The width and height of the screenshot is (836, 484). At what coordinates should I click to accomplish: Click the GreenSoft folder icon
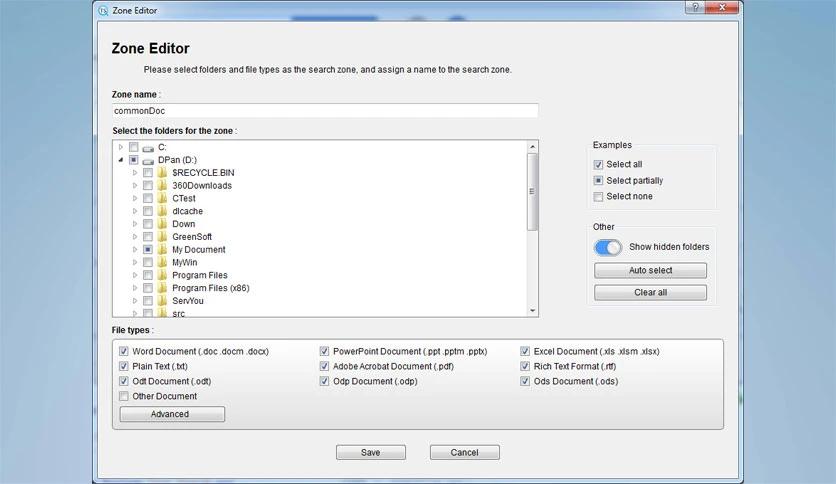coord(162,237)
